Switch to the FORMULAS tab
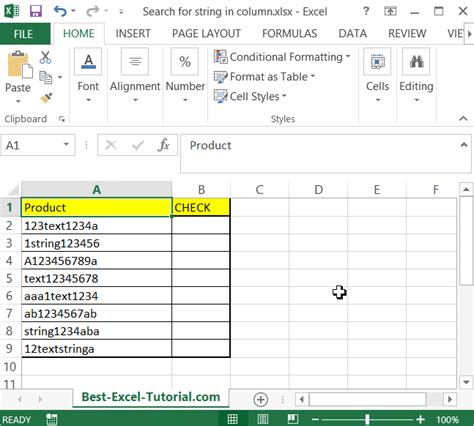474x426 pixels. tap(290, 34)
